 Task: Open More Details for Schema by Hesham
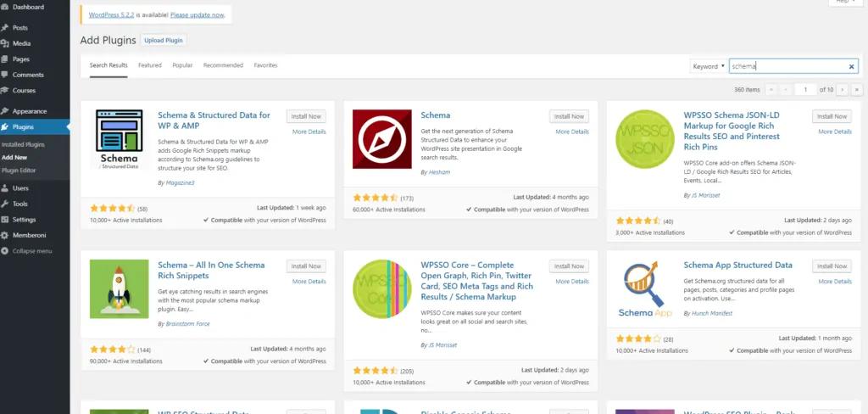click(572, 131)
